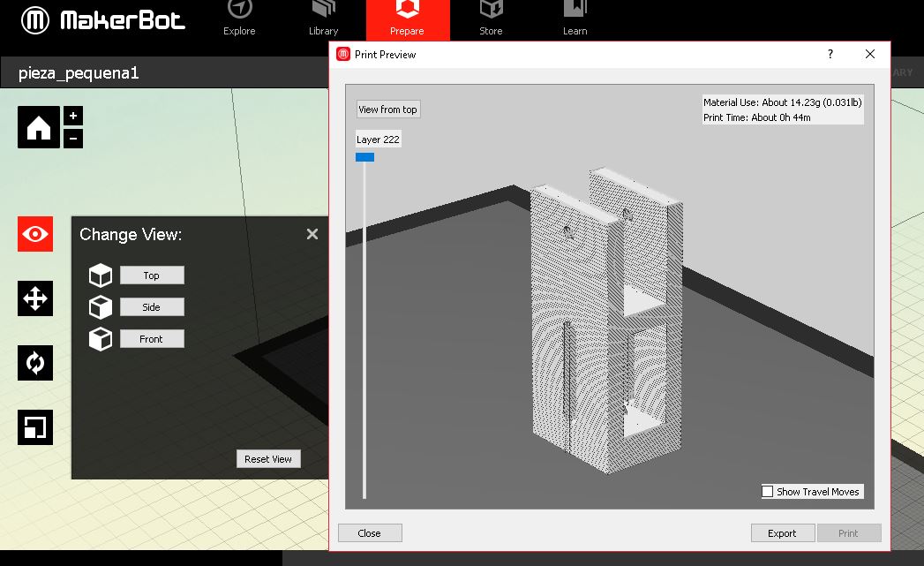Screen dimensions: 924x566
Task: Zoom out with the minus button
Action: pyautogui.click(x=73, y=139)
